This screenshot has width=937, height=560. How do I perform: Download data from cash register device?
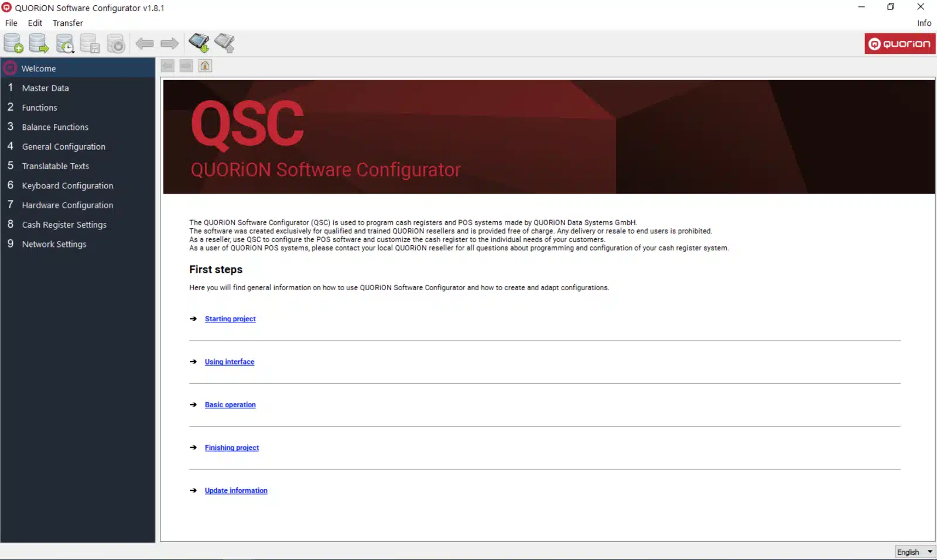coord(199,43)
